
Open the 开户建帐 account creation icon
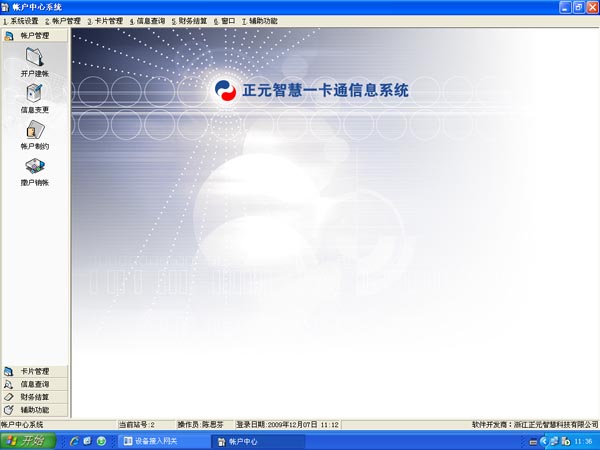coord(34,62)
